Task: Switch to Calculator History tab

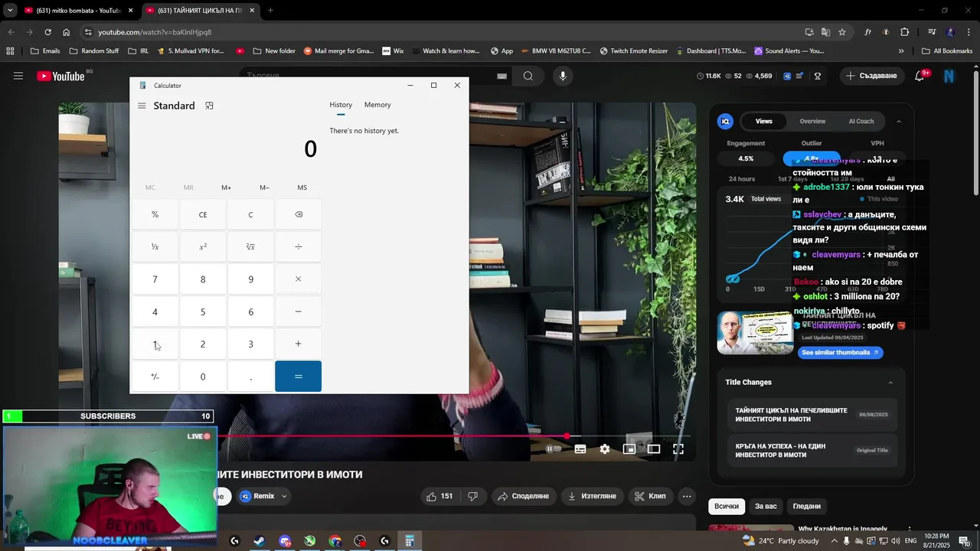Action: [341, 105]
